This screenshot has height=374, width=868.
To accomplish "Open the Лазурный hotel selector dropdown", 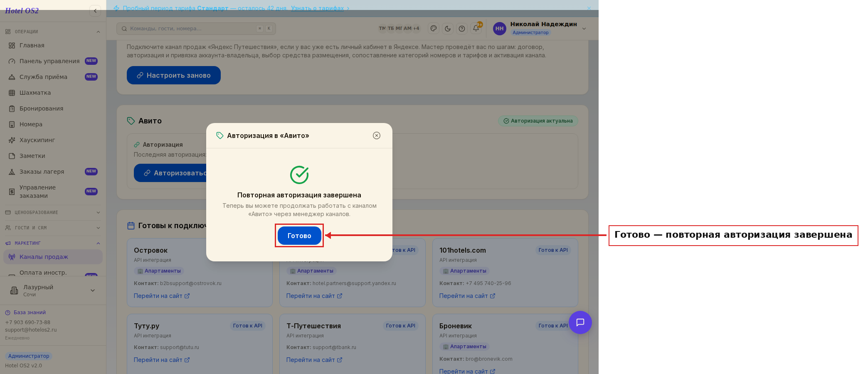I will click(53, 290).
